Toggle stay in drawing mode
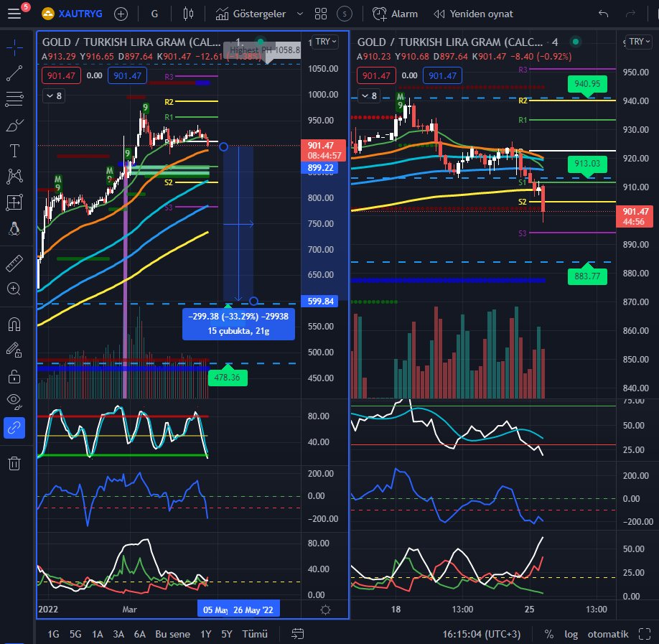Image resolution: width=659 pixels, height=644 pixels. click(14, 350)
